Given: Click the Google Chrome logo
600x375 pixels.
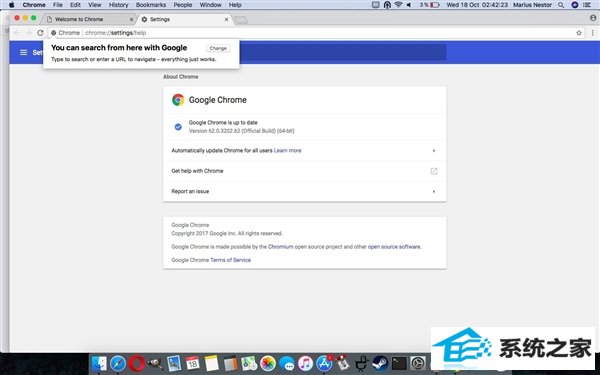Looking at the screenshot, I should (x=178, y=100).
